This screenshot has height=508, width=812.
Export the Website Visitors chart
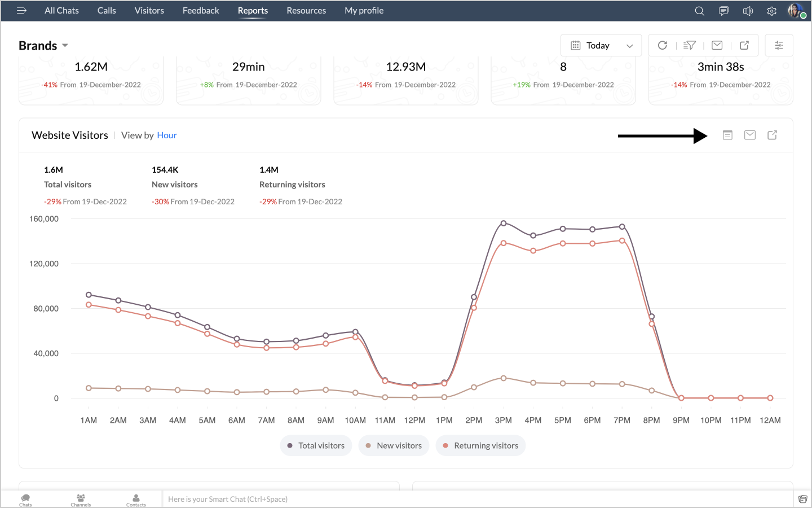pos(773,135)
